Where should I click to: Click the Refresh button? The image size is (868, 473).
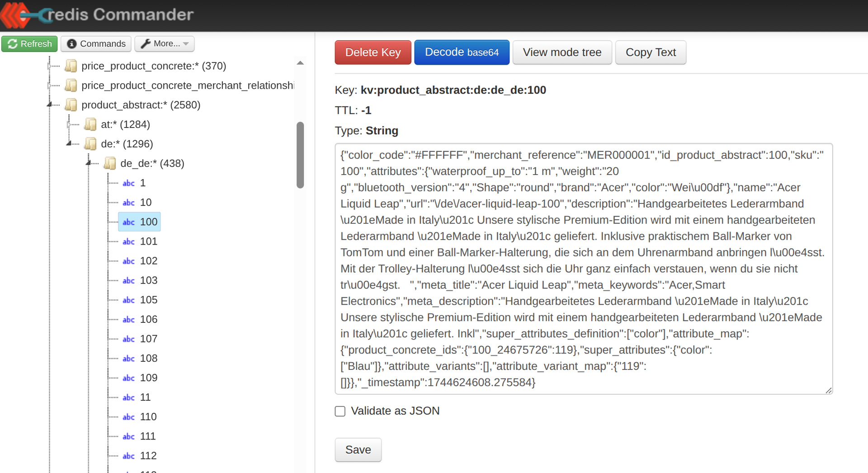point(29,44)
